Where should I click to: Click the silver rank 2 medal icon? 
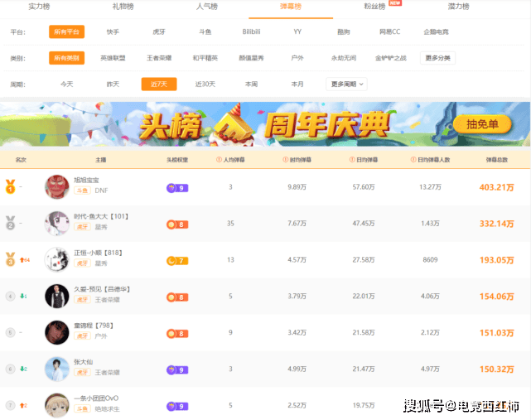(x=11, y=223)
